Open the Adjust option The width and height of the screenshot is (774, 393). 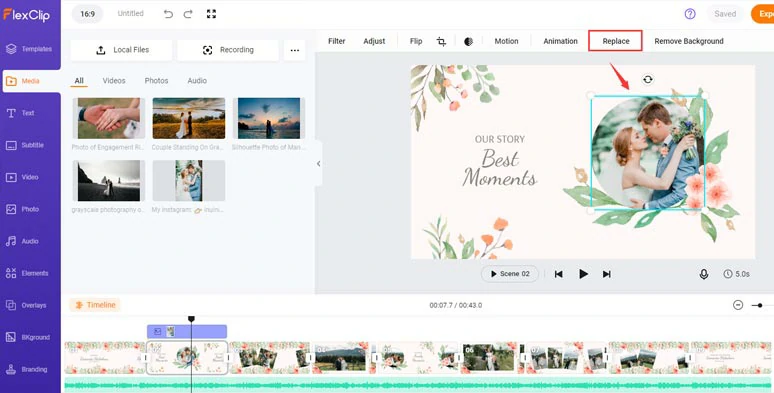point(374,41)
